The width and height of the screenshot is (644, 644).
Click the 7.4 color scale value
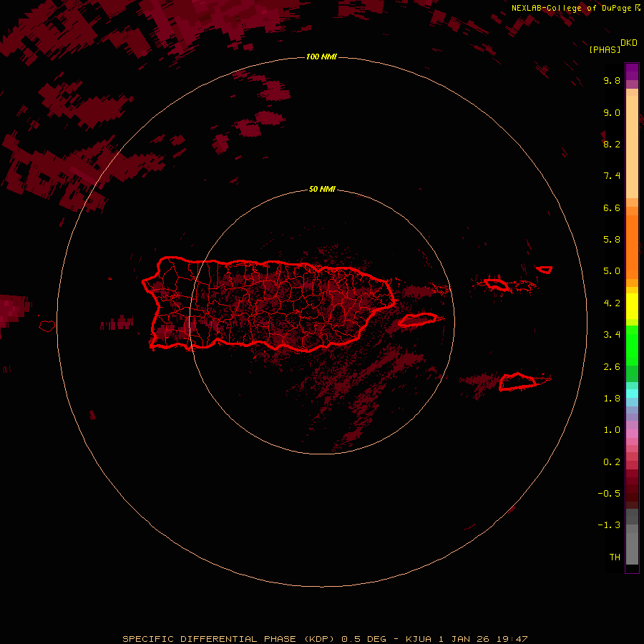click(x=612, y=176)
